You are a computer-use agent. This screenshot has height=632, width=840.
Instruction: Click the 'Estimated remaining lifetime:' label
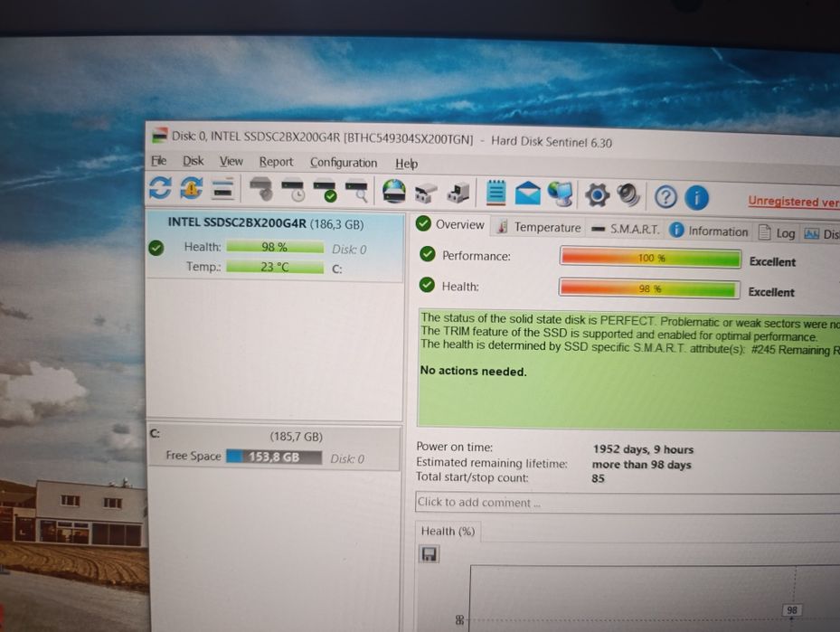[x=492, y=463]
